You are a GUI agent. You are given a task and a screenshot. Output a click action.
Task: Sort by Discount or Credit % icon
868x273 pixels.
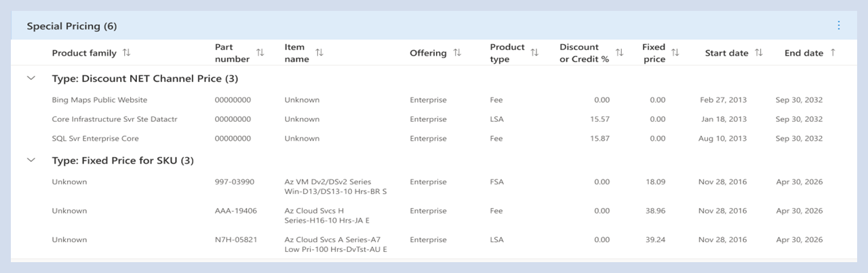coord(619,53)
